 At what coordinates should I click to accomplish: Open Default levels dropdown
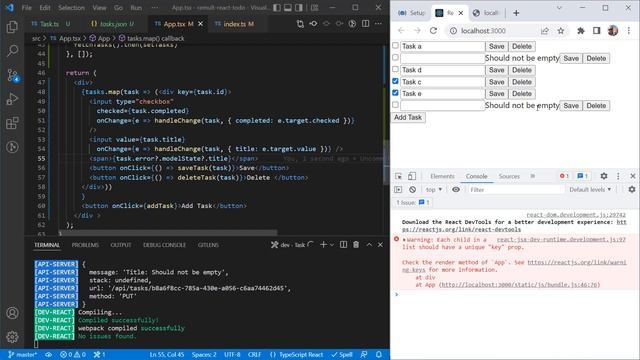(x=590, y=189)
